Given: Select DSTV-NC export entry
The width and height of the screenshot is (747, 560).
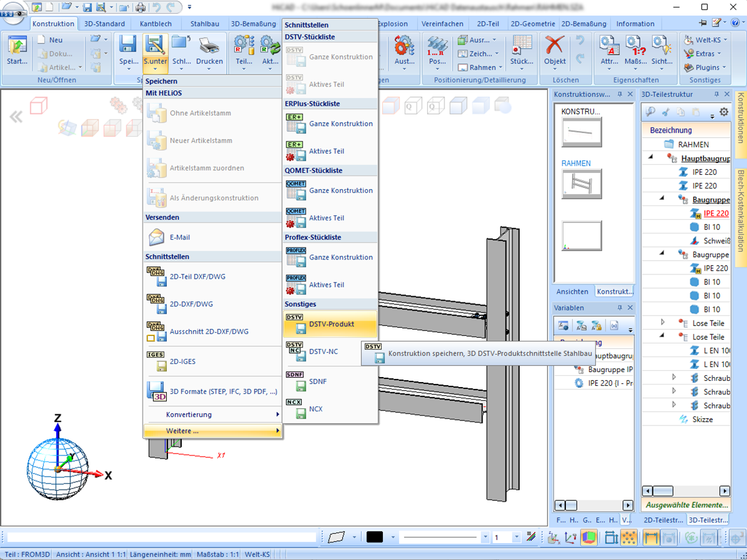Looking at the screenshot, I should coord(331,352).
